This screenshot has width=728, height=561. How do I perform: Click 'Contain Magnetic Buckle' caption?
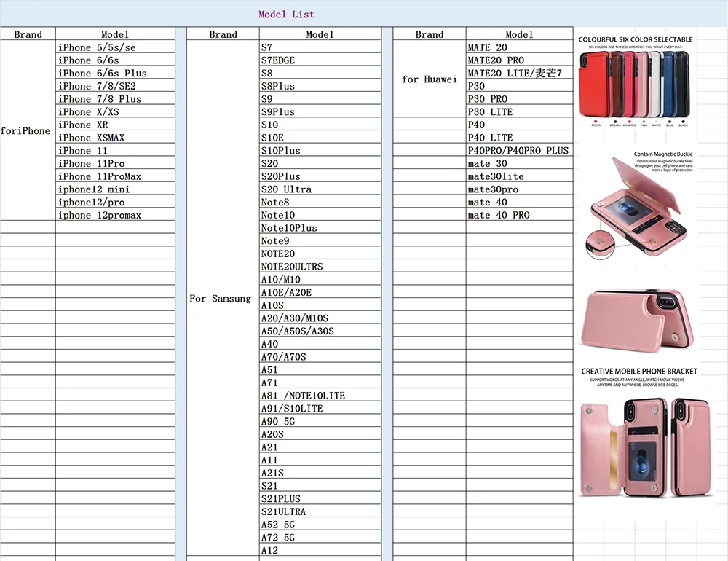click(663, 154)
